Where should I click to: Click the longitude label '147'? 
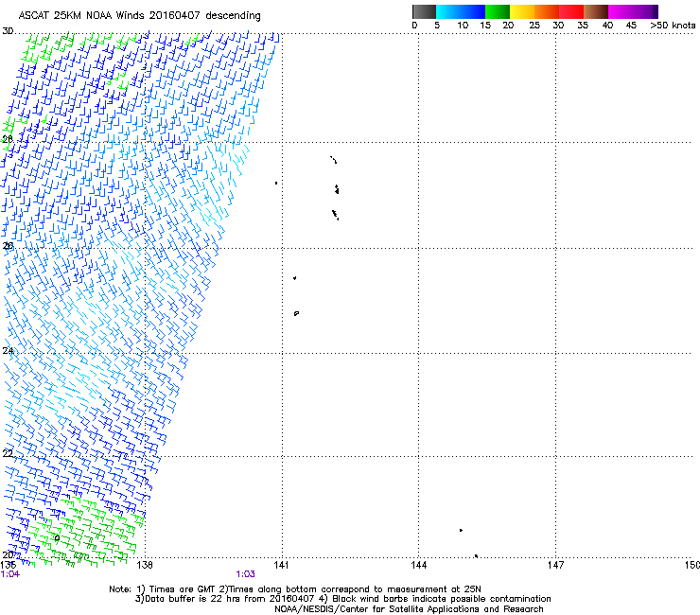556,565
